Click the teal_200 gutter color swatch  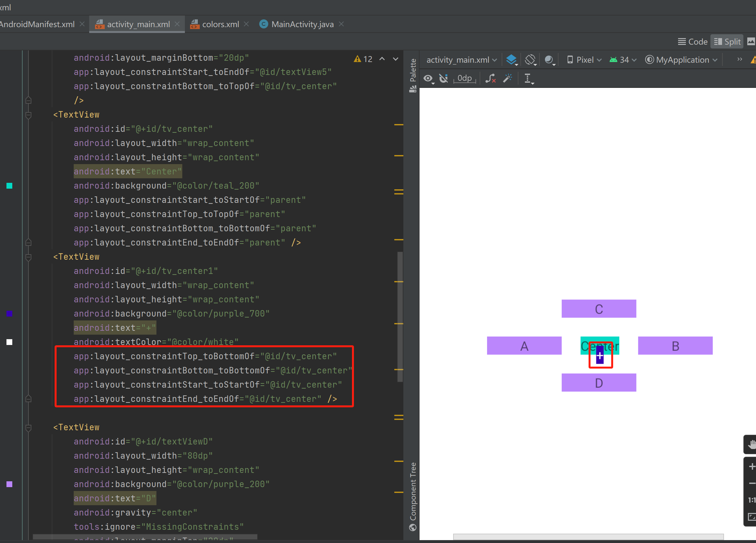9,186
